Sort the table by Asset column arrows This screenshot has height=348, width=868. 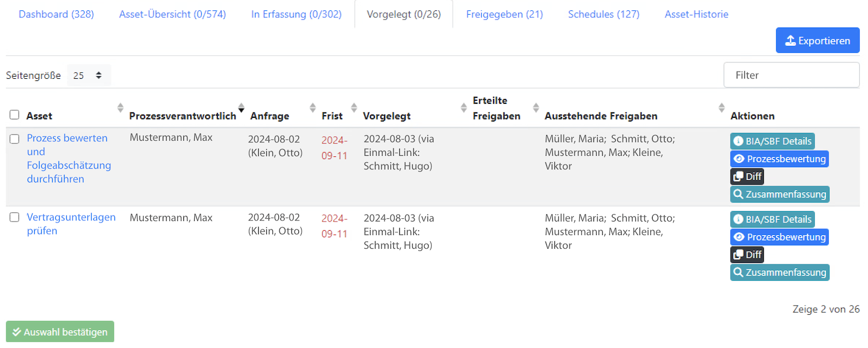[x=120, y=107]
